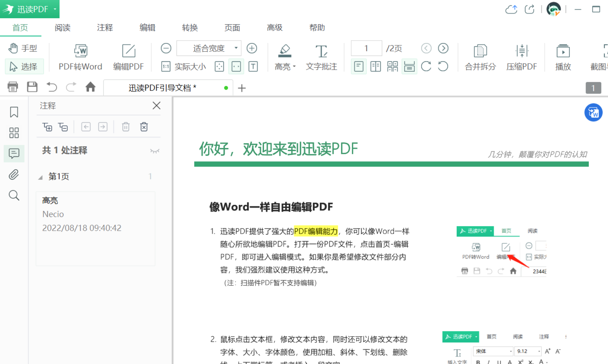Go to the home start page icon
The image size is (608, 364).
pos(90,87)
